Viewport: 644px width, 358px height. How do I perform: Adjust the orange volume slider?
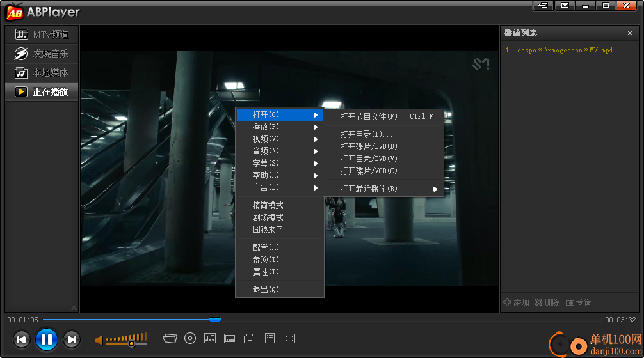(127, 339)
